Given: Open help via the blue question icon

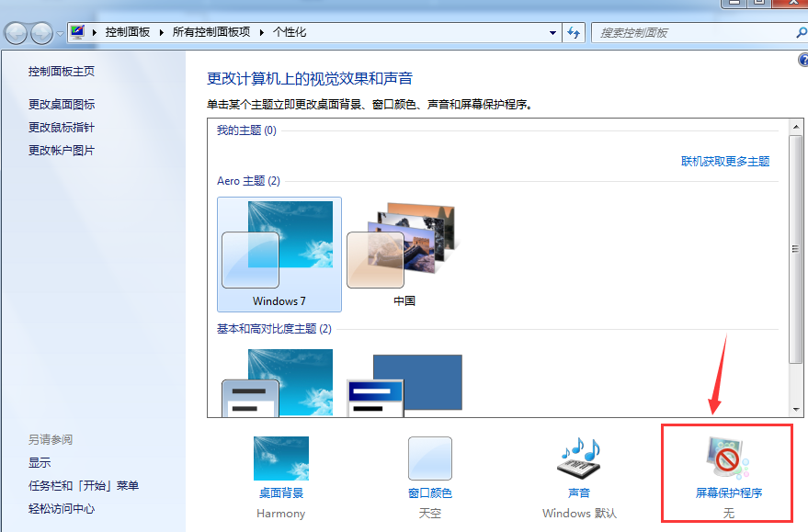Looking at the screenshot, I should coord(803,61).
